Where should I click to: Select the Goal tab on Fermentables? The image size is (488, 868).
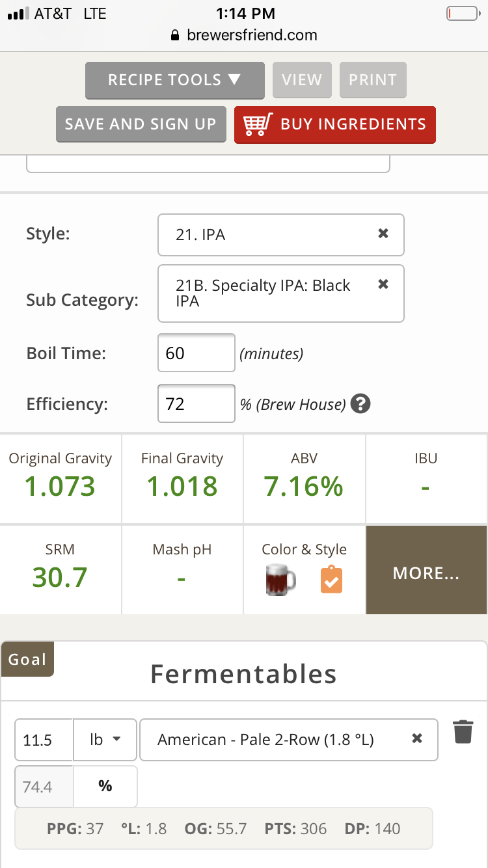27,659
